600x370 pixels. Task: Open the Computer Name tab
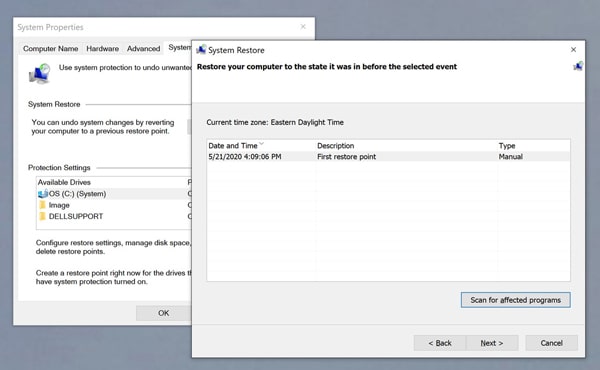(x=51, y=49)
